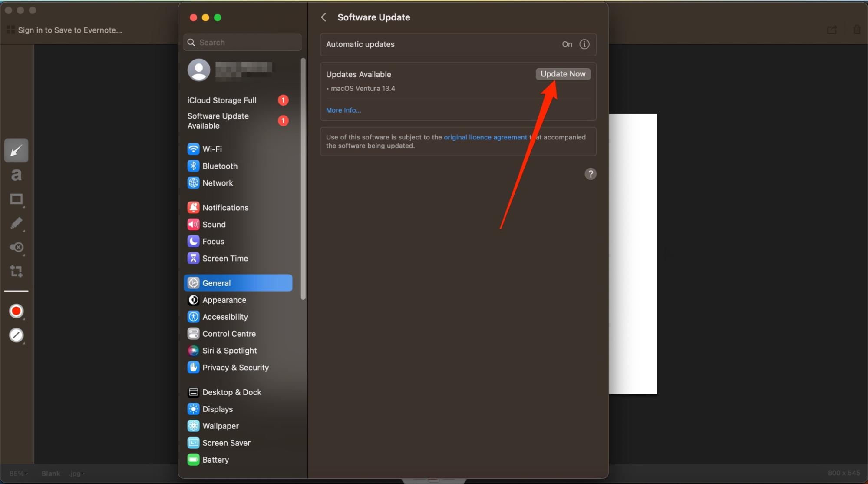This screenshot has height=484, width=868.
Task: Click Sign in to Save to Evernote
Action: click(69, 30)
